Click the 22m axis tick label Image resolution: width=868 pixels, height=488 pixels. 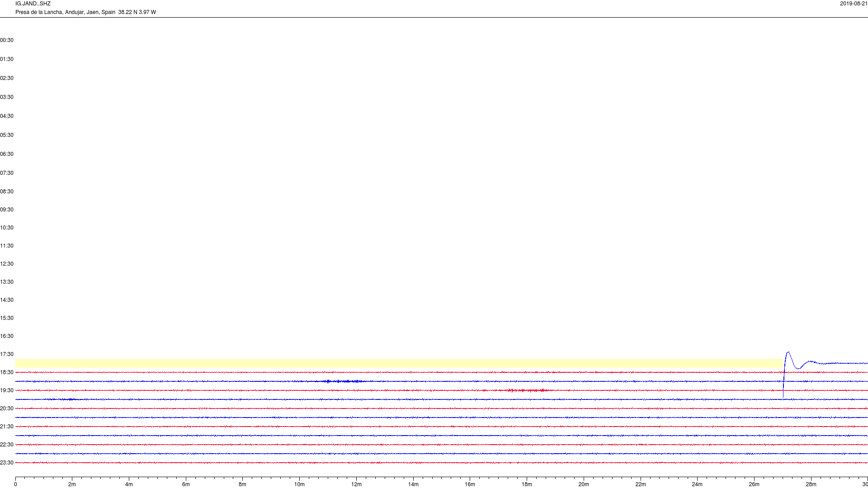641,484
